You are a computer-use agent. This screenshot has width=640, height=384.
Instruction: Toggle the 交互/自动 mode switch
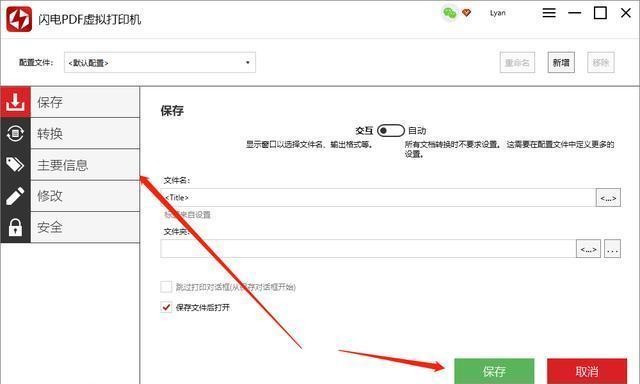click(x=391, y=131)
